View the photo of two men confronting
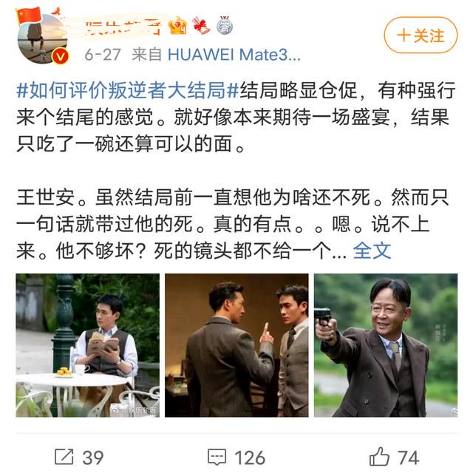Viewport: 473px width, 476px height. [x=236, y=345]
